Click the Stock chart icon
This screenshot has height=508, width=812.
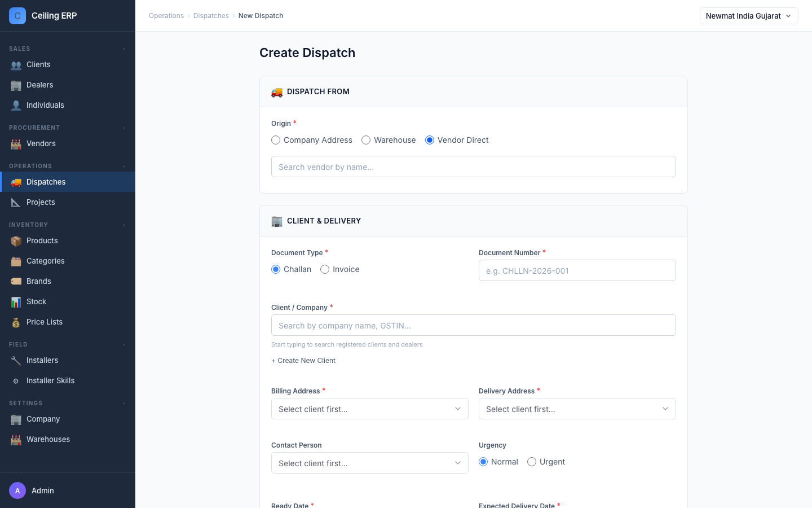click(x=16, y=302)
